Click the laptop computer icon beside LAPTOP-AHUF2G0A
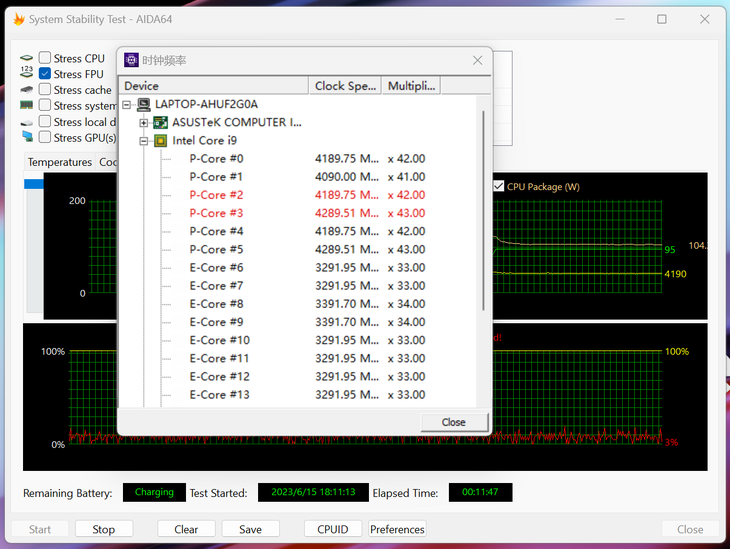This screenshot has height=549, width=730. [144, 104]
